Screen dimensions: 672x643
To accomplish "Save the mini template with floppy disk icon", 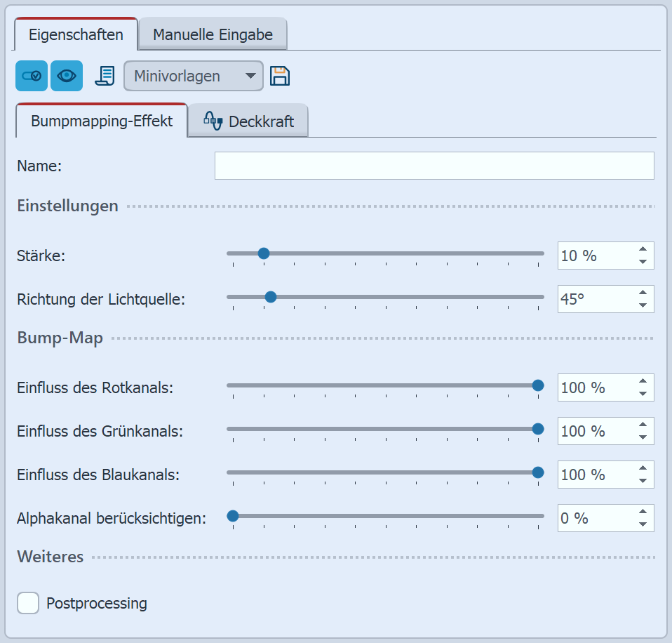I will 280,76.
